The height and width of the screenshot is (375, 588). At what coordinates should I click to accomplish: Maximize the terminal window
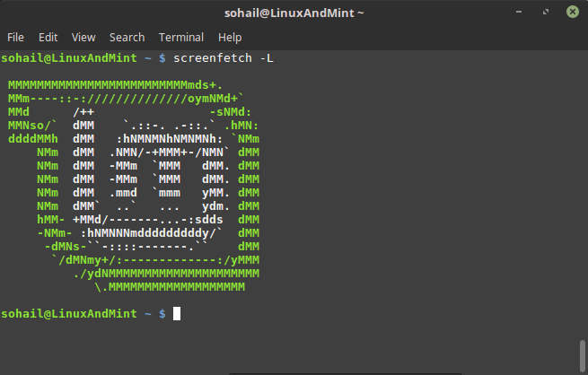(x=546, y=12)
